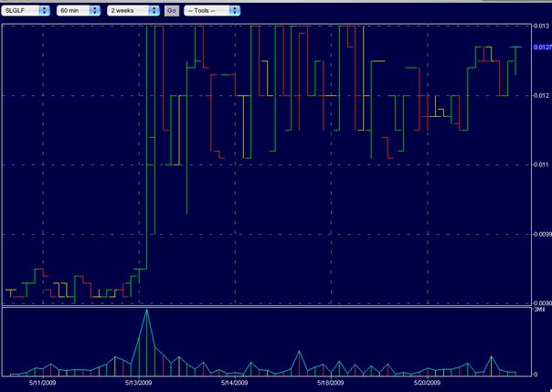Select the 5/11/2009 date marker
552x392 pixels.
coord(45,384)
